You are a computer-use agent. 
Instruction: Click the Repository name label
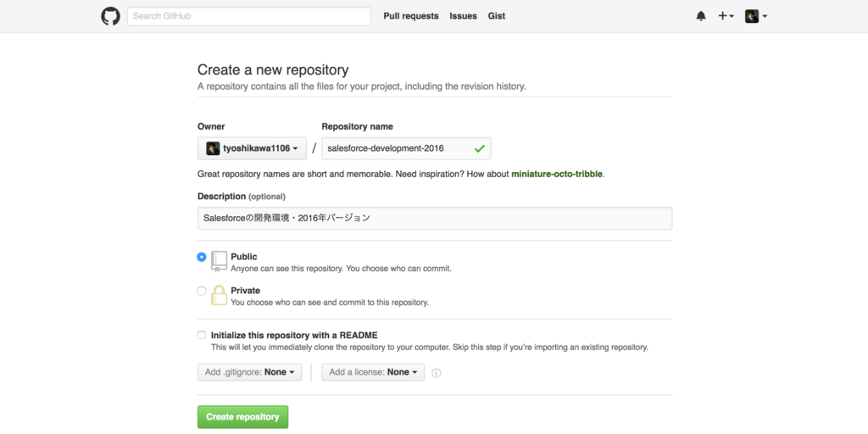click(x=357, y=126)
